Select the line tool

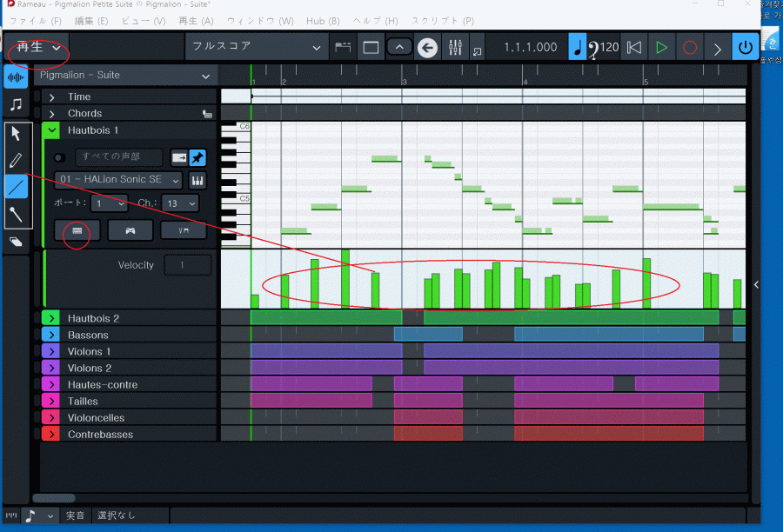coord(16,187)
